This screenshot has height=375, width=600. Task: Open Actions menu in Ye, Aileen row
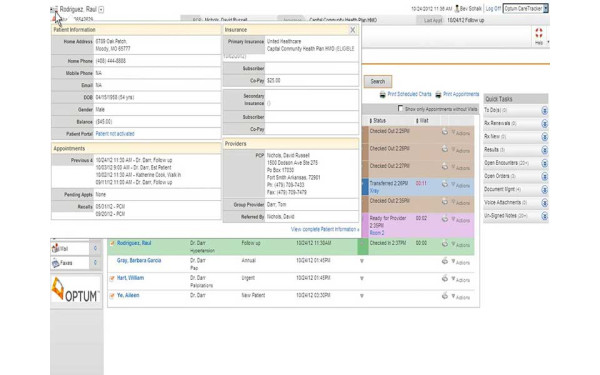click(x=461, y=297)
